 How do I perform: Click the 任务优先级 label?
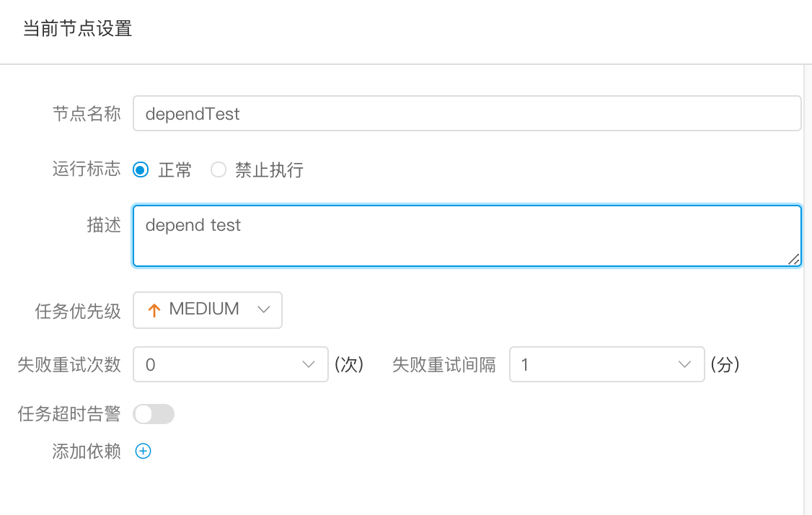point(78,310)
